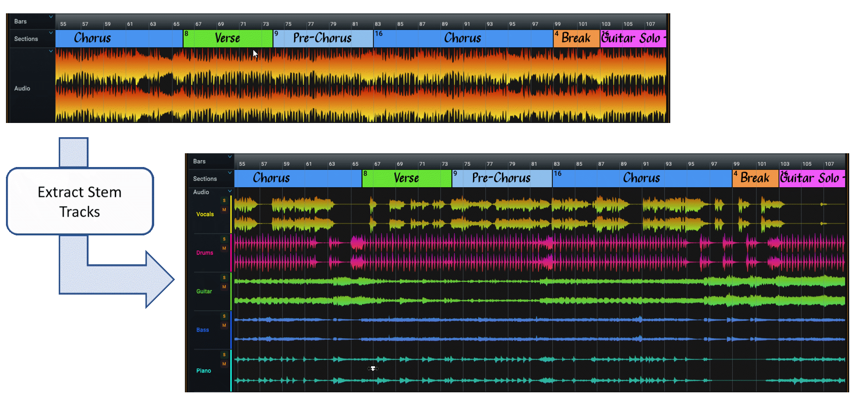This screenshot has width=868, height=407.
Task: Click the Bars row label in stems panel
Action: click(200, 162)
